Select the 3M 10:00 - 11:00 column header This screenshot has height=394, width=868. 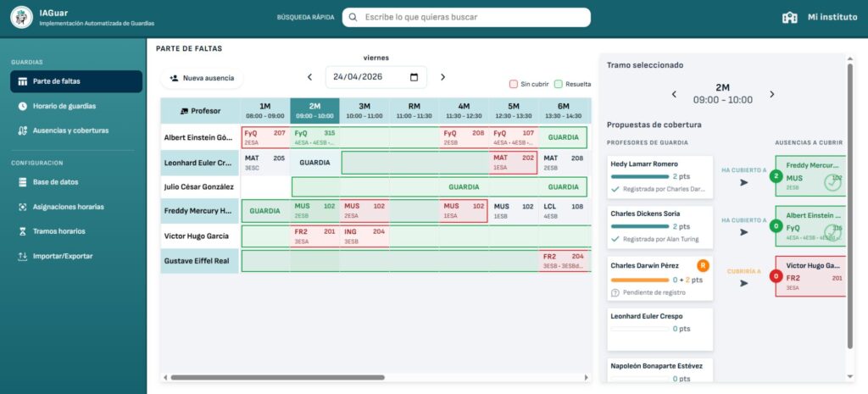click(x=364, y=111)
